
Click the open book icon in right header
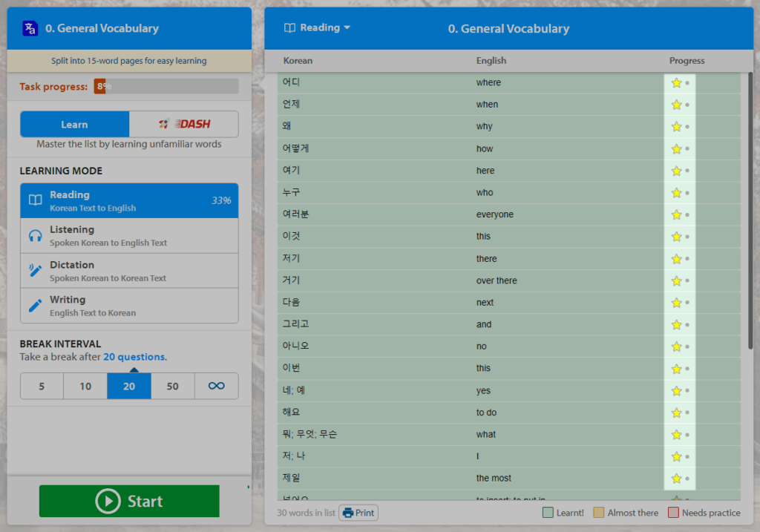click(290, 27)
